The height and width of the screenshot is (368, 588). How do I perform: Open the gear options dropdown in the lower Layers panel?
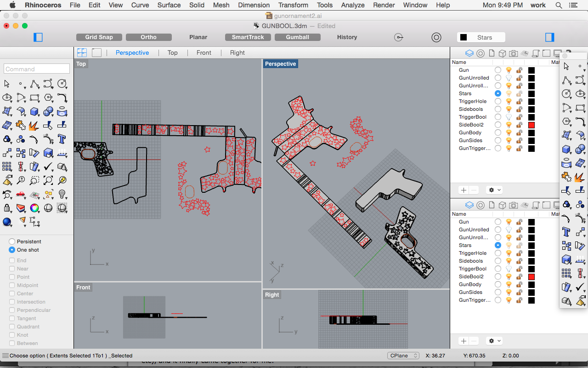click(x=495, y=341)
